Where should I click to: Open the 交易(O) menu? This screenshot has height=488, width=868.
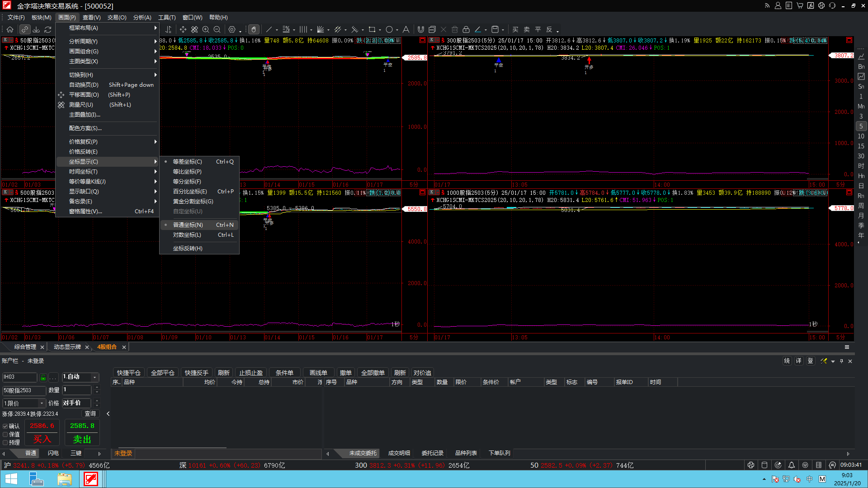pyautogui.click(x=117, y=17)
